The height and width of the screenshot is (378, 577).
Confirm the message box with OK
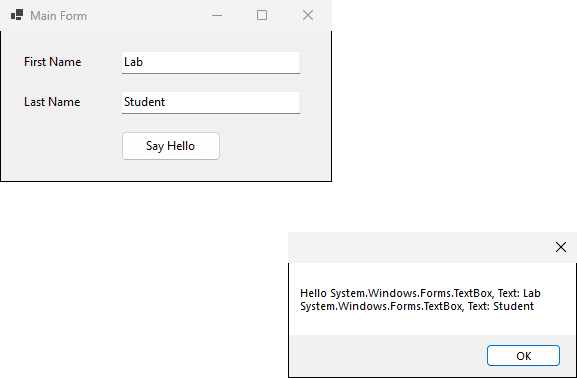pos(523,356)
